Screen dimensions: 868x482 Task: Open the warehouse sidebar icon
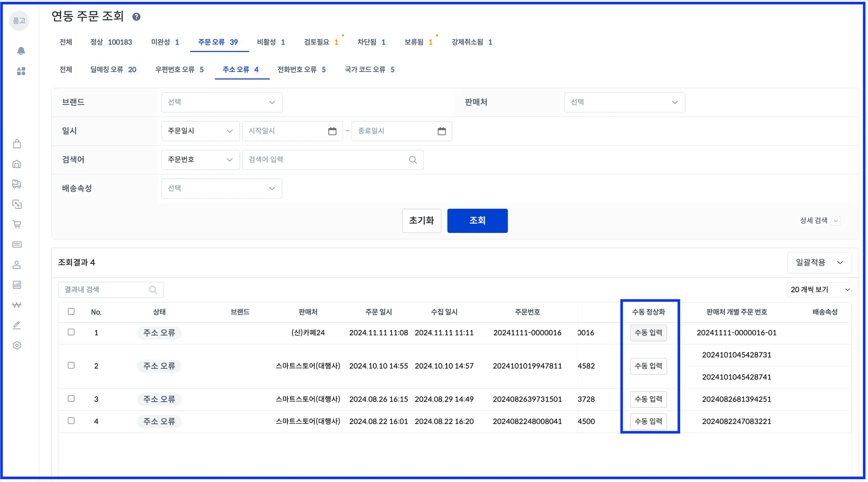[x=17, y=164]
